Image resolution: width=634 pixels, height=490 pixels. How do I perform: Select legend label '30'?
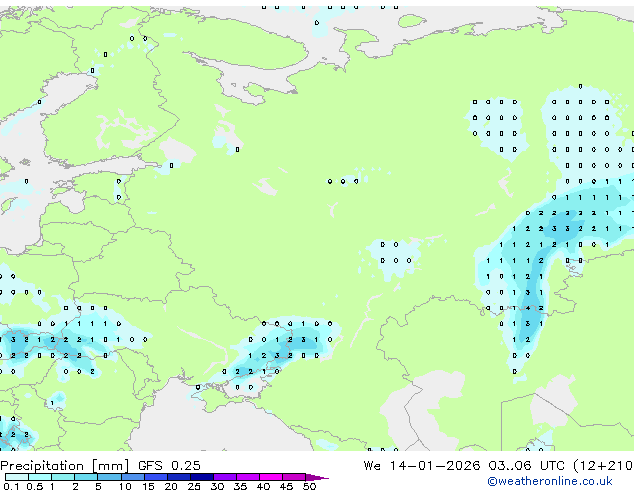pyautogui.click(x=217, y=486)
